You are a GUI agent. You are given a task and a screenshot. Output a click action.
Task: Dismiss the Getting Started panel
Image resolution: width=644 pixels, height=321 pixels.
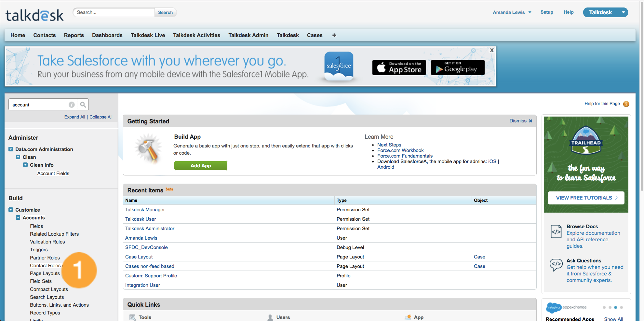tap(521, 121)
